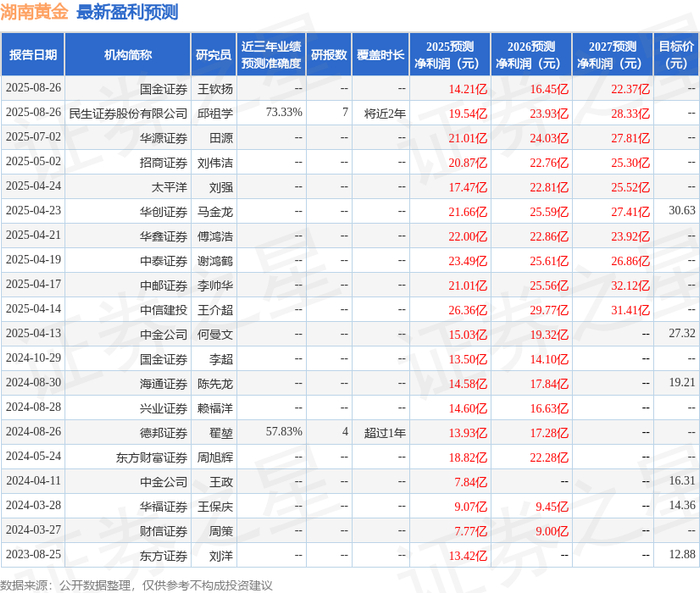Image resolution: width=700 pixels, height=593 pixels.
Task: Select the 14.21亿 2025 profit forecast
Action: [x=467, y=89]
